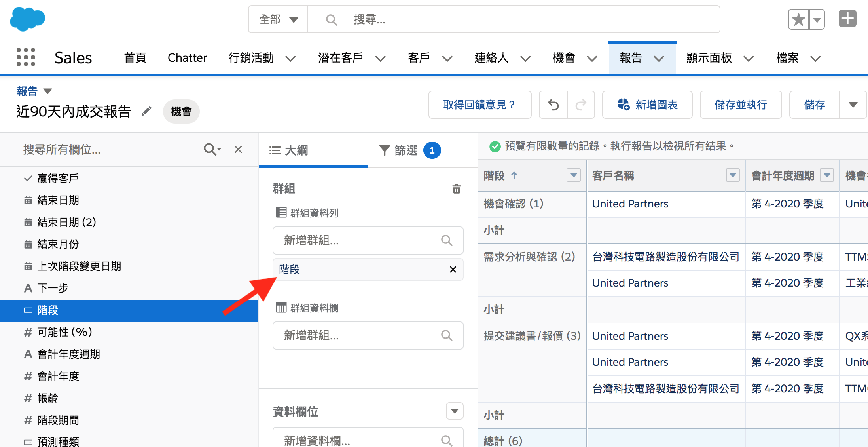Select the highlighted 階段 field
Image resolution: width=868 pixels, height=447 pixels.
pos(129,310)
